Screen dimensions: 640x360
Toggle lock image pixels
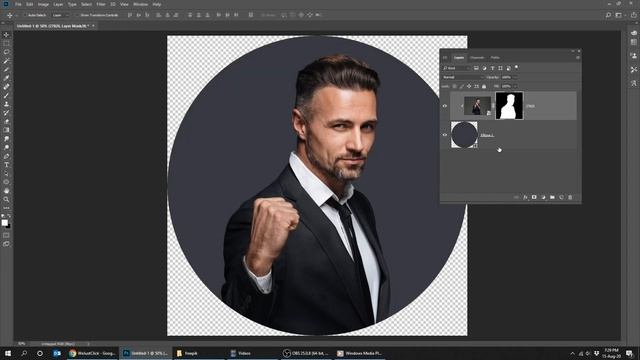click(x=462, y=86)
